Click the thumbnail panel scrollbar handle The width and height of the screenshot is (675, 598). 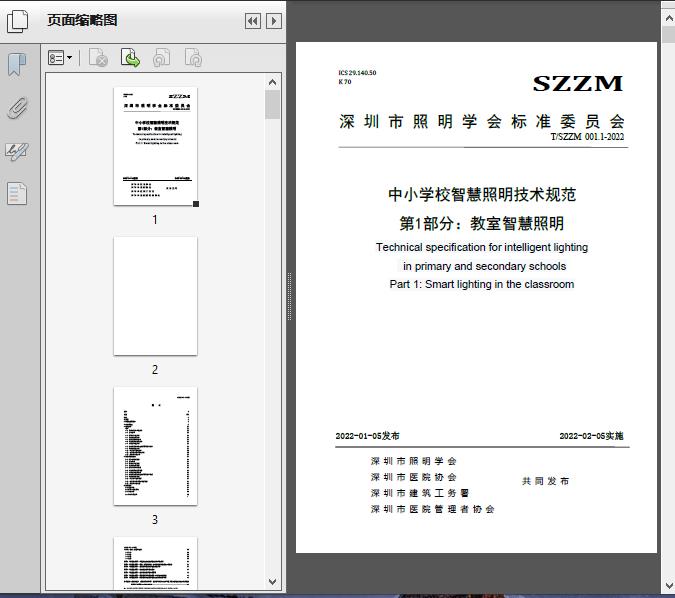pyautogui.click(x=272, y=105)
